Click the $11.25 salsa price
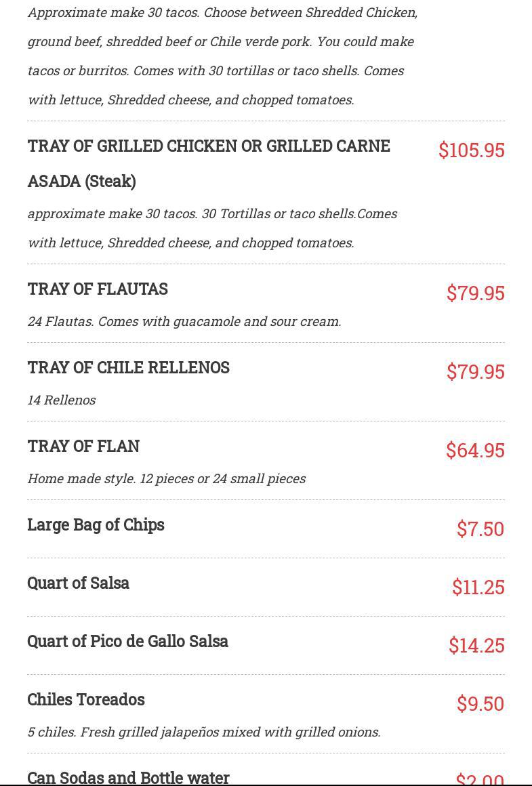Image resolution: width=532 pixels, height=786 pixels. (x=478, y=587)
